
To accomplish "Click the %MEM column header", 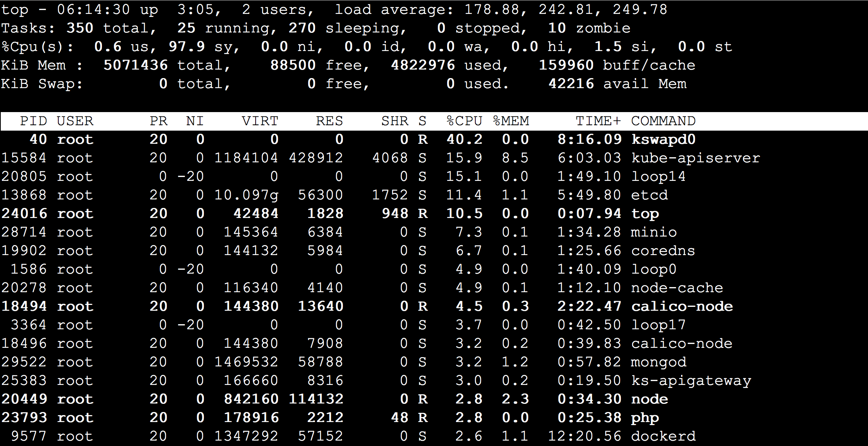I will click(511, 121).
